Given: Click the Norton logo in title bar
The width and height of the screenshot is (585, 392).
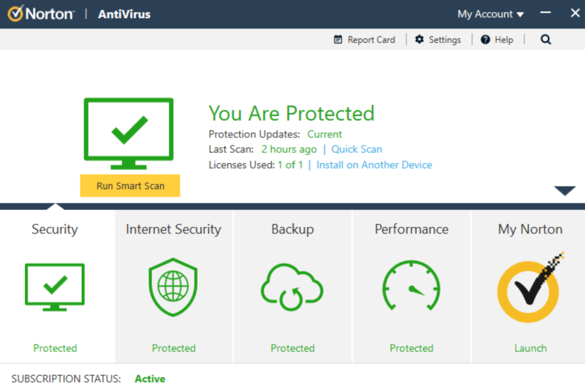Looking at the screenshot, I should point(40,14).
